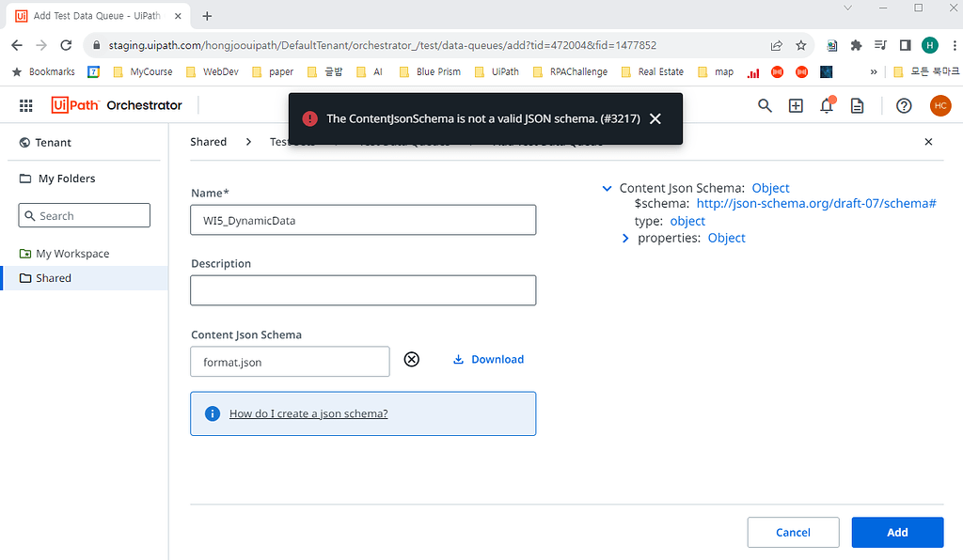Open 'How do I create a json schema?' link
Screen dimensions: 963x560
click(308, 413)
